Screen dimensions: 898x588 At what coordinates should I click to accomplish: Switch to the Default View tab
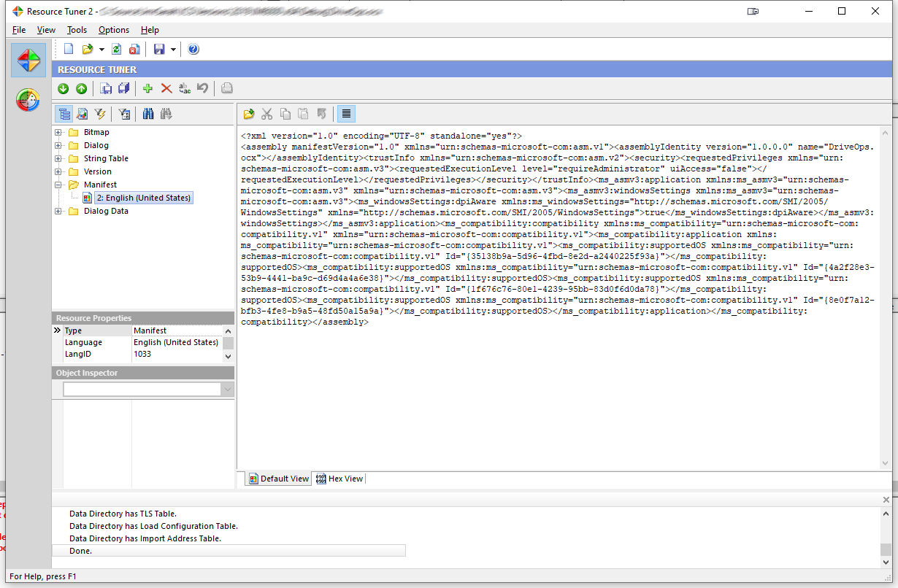[279, 479]
